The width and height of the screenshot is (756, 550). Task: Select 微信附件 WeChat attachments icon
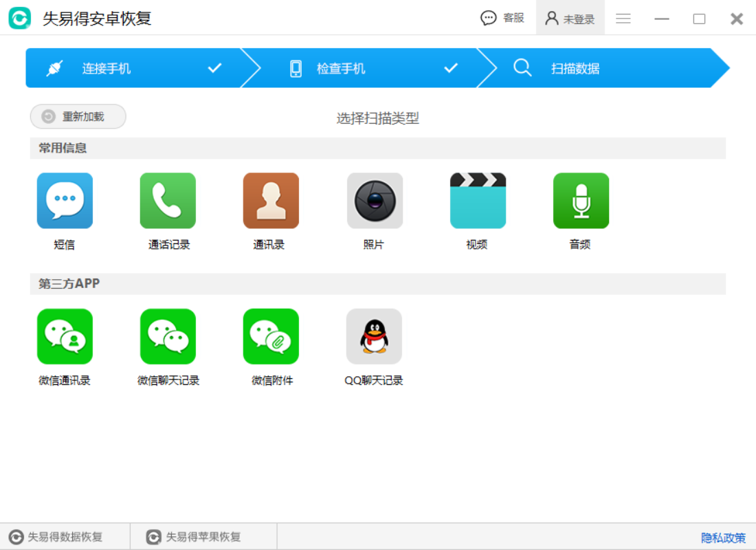pyautogui.click(x=271, y=336)
